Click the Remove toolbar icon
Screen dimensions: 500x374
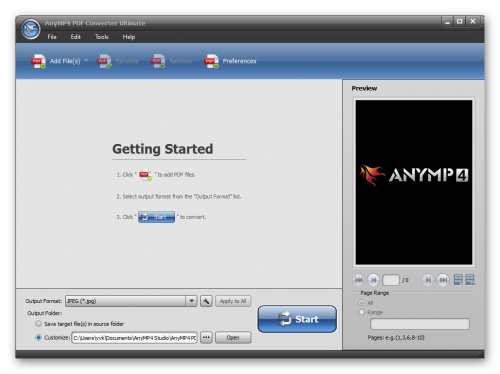pyautogui.click(x=158, y=61)
